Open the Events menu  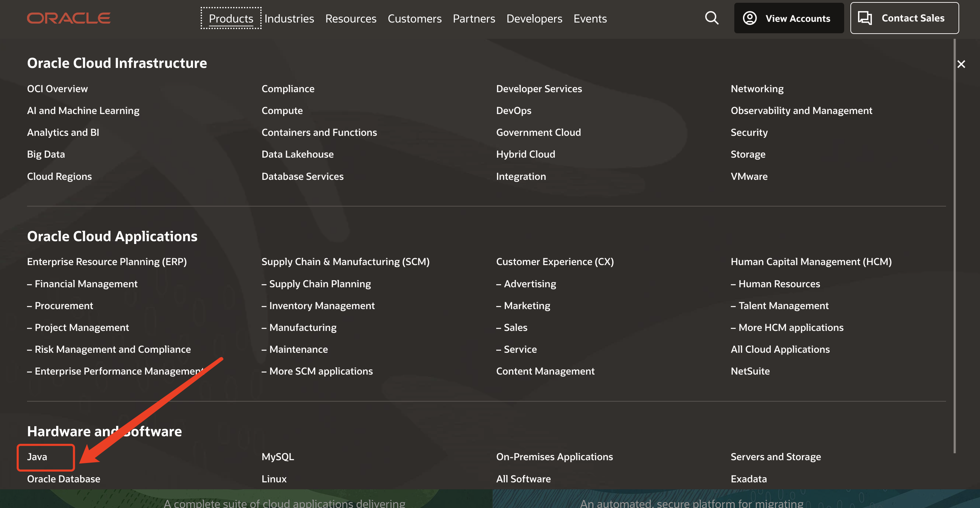pyautogui.click(x=590, y=18)
